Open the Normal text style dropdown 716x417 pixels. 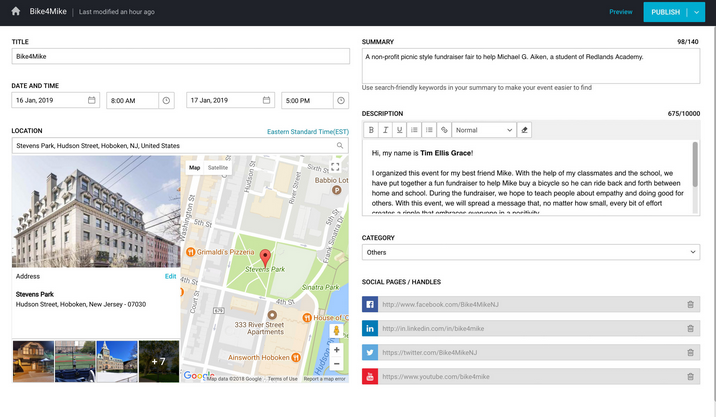484,130
